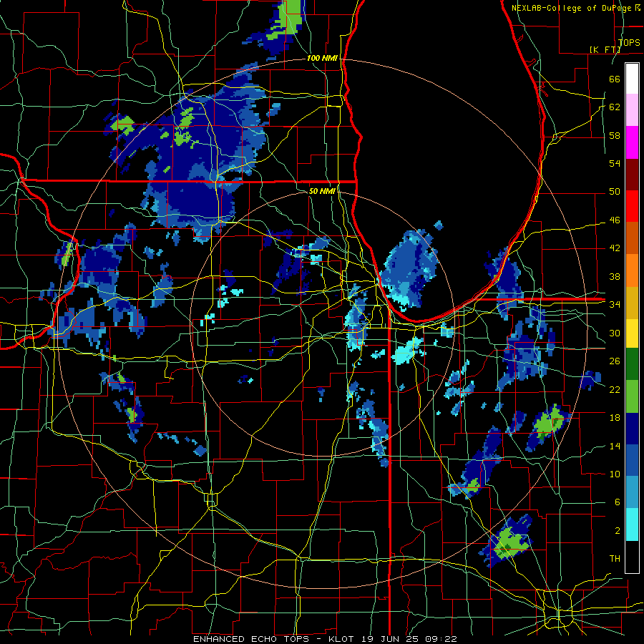This screenshot has width=644, height=644.
Task: Click the cyan legend swatch
Action: pos(632,525)
